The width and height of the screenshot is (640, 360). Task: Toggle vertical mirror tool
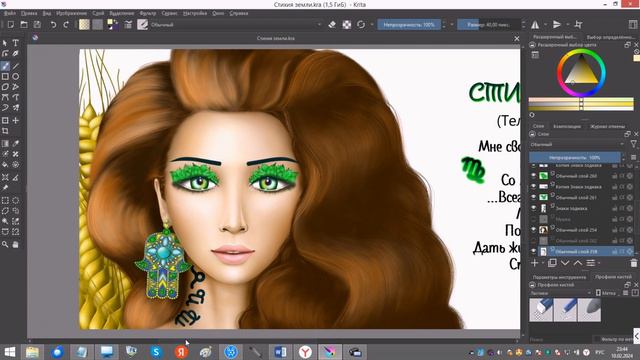pos(557,24)
